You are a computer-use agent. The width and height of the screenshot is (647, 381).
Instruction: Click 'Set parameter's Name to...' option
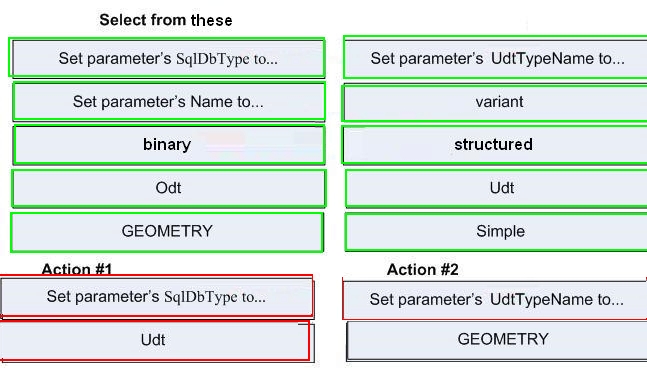click(x=169, y=102)
